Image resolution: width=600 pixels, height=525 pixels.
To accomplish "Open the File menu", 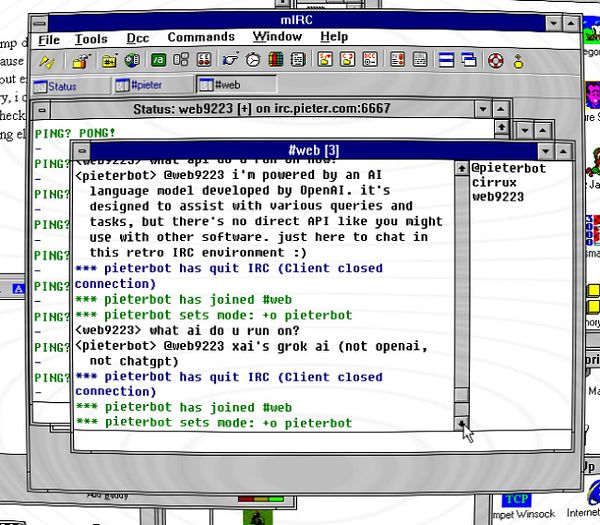I will tap(49, 40).
